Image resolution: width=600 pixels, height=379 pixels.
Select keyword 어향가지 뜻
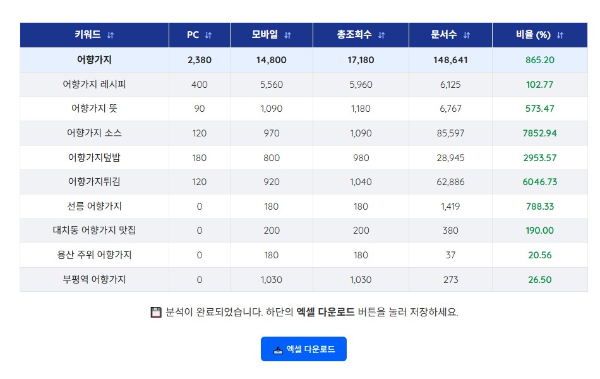click(x=94, y=108)
